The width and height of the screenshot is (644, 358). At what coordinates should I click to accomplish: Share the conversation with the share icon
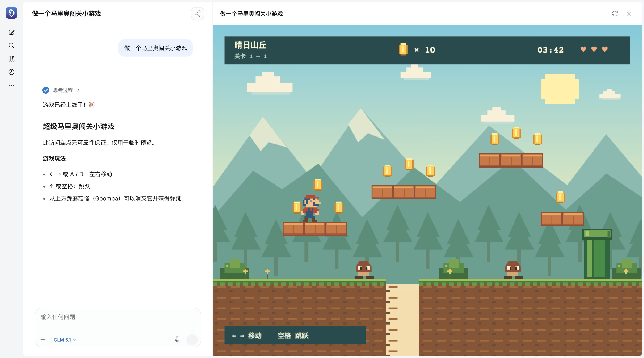point(197,13)
